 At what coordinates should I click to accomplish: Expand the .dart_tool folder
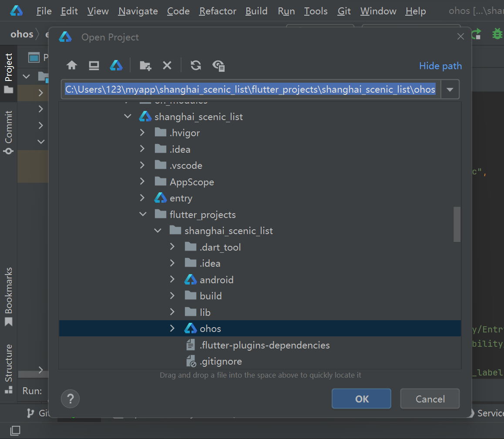click(172, 247)
